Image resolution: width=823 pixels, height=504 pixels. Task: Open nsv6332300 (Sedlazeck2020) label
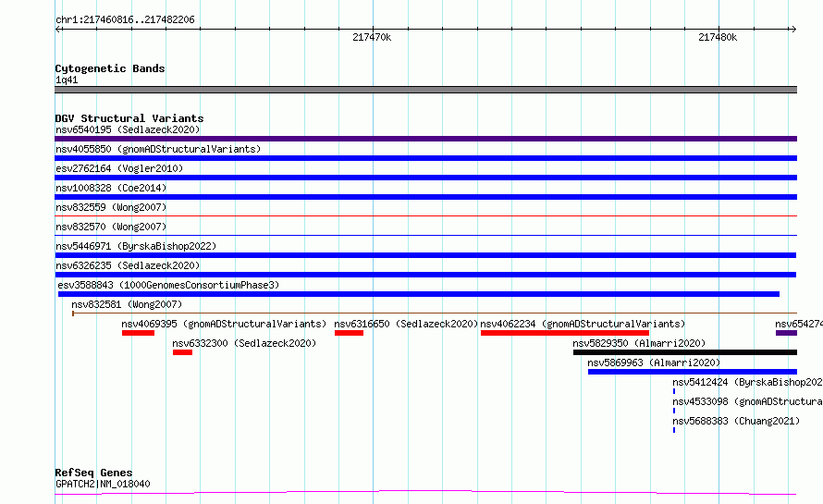point(244,343)
